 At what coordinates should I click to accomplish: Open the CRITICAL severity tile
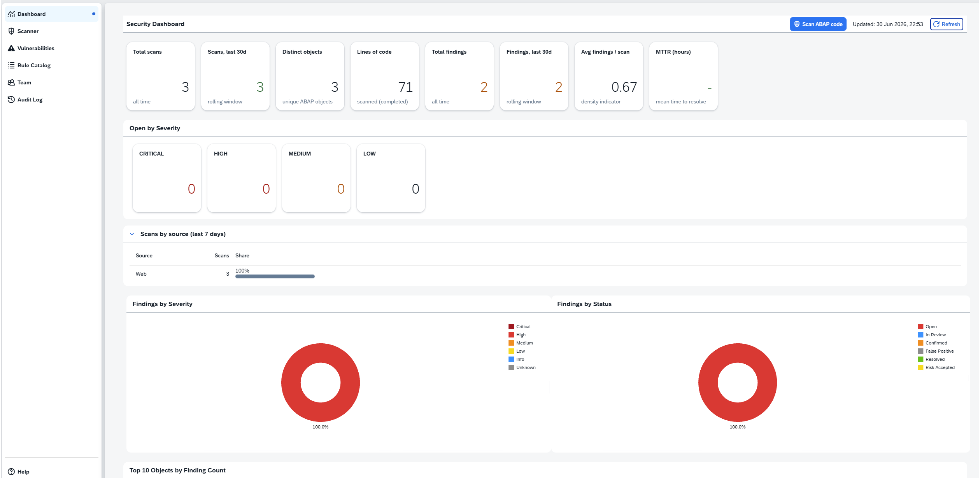167,178
